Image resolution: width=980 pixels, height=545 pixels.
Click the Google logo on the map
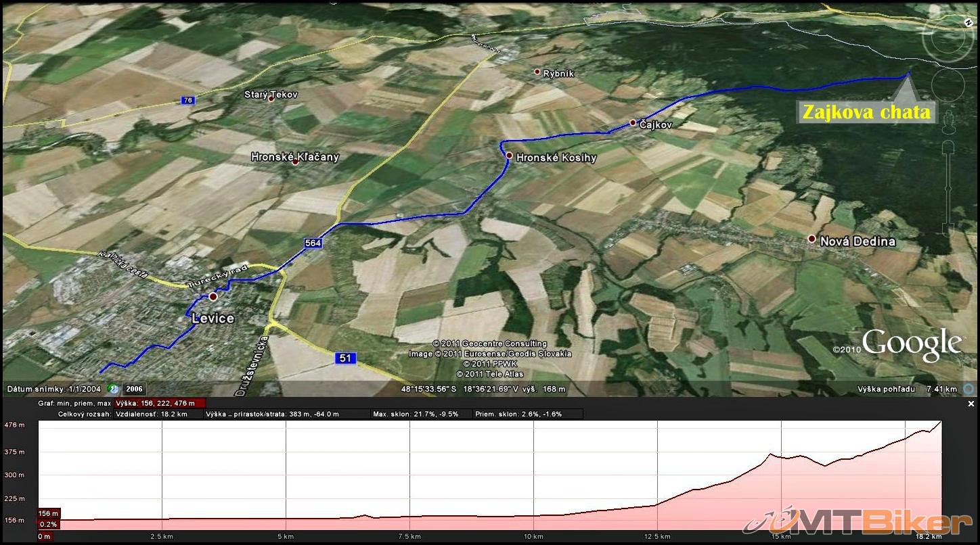[x=911, y=344]
